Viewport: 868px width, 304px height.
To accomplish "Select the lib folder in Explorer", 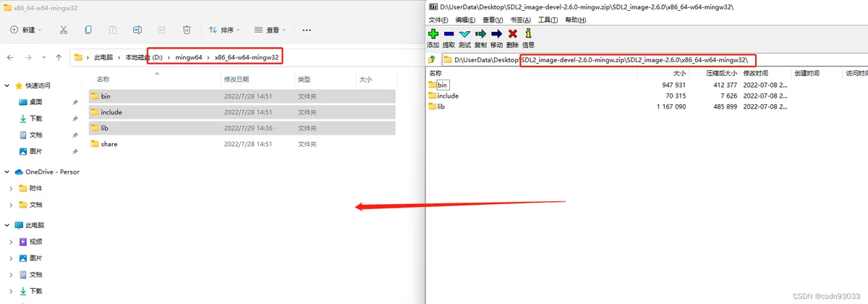I will (242, 127).
